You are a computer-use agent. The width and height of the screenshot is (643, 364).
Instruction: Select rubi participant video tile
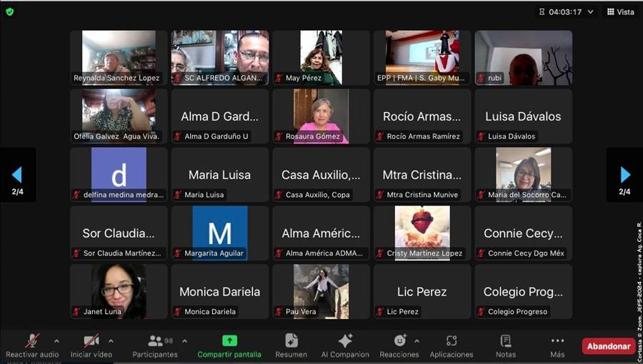point(524,58)
